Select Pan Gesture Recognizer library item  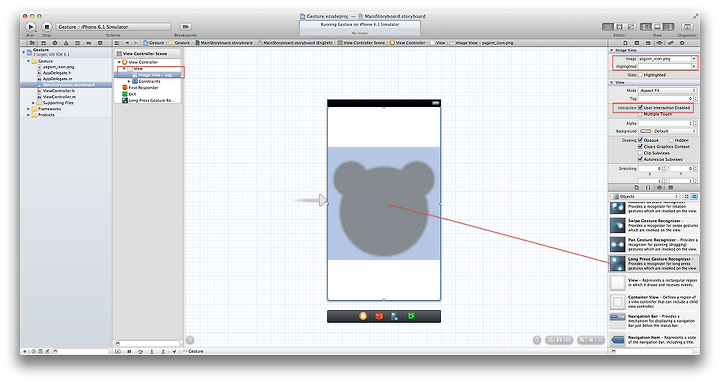point(654,244)
